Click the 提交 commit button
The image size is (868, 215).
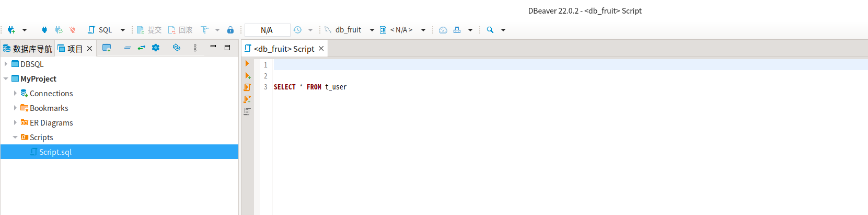point(149,30)
